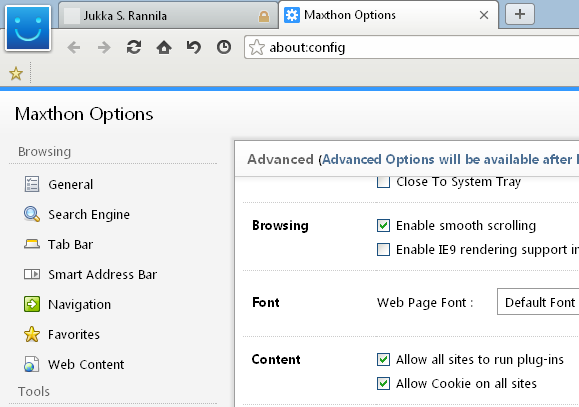Select the Maxthon Options tab
This screenshot has width=579, height=407.
pyautogui.click(x=388, y=15)
